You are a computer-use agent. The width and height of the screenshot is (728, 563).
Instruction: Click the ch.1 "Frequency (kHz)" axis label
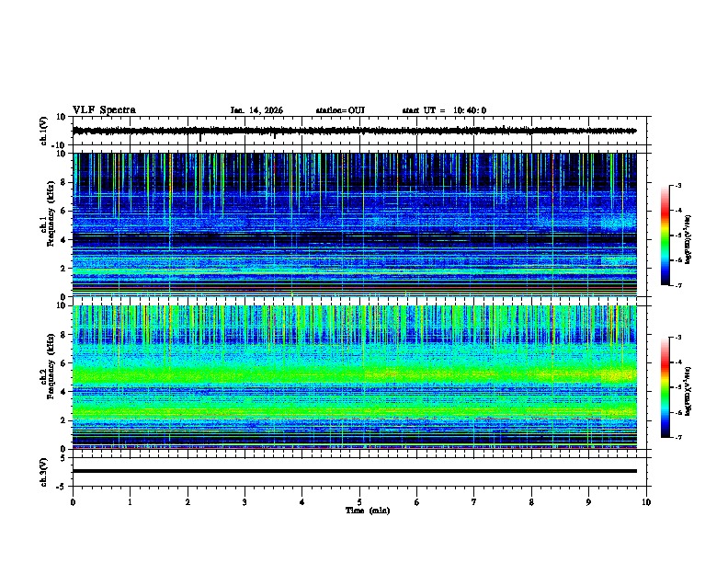coord(51,214)
